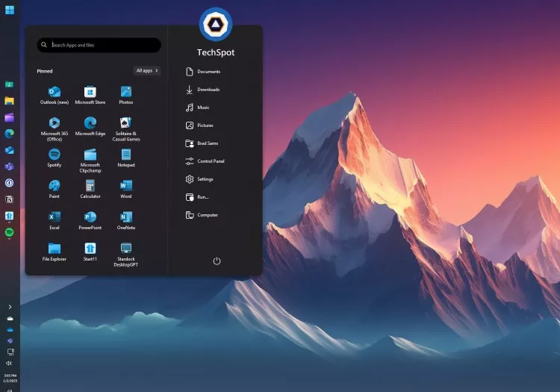
Task: Open Downloads from the Start menu
Action: pyautogui.click(x=202, y=90)
